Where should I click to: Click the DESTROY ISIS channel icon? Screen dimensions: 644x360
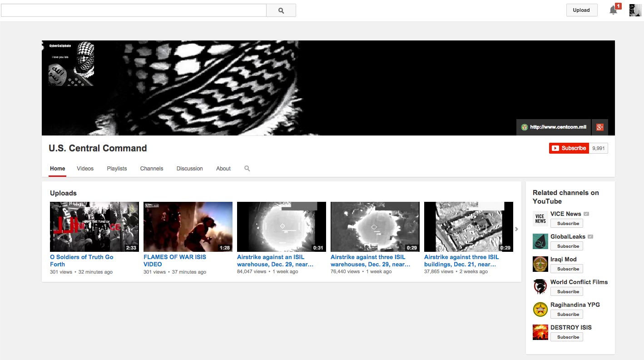coord(540,332)
